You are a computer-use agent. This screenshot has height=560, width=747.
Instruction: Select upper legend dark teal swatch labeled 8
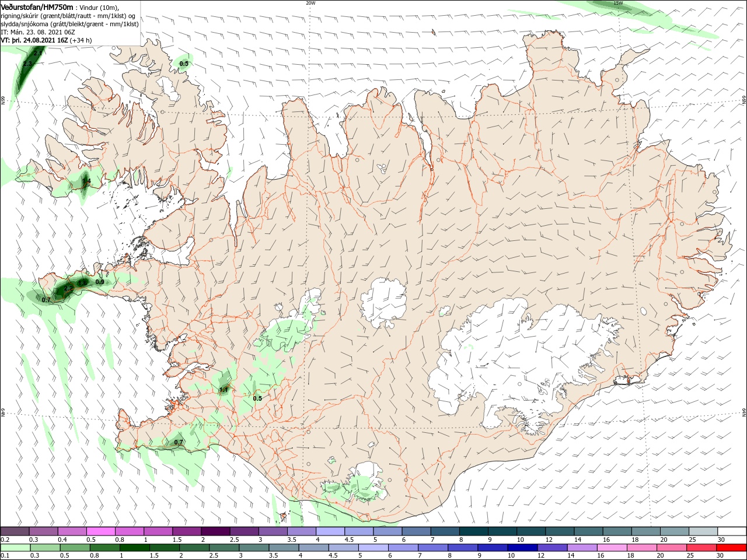(x=474, y=531)
